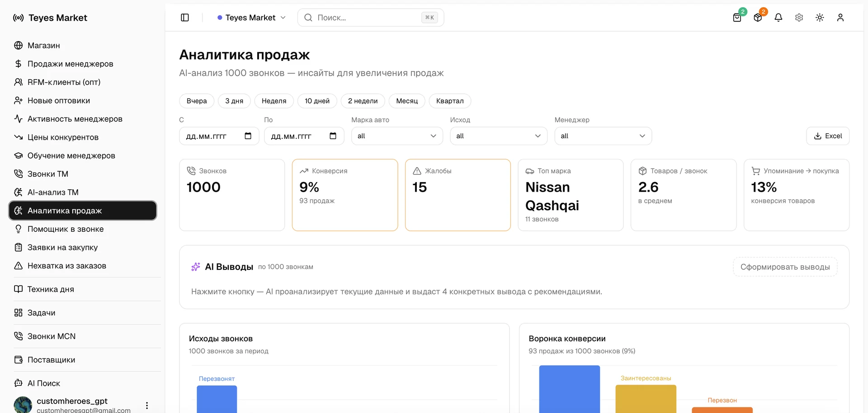
Task: Go to Продажи менеджеров
Action: pos(85,64)
